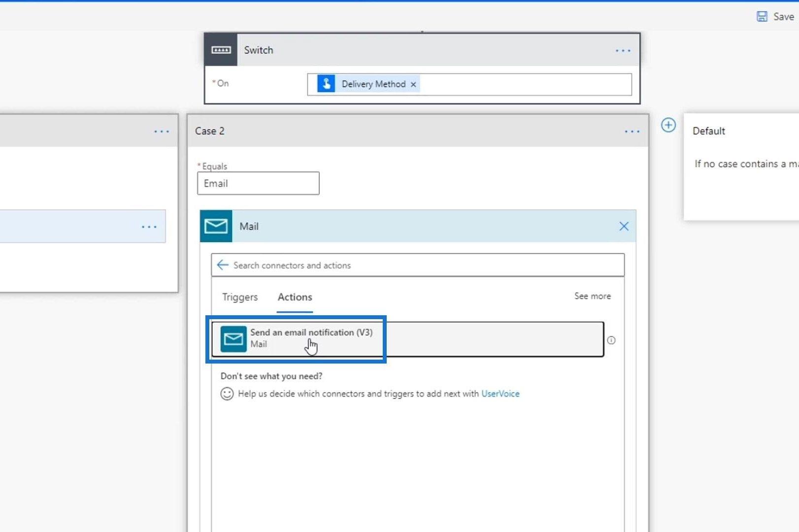Click the smiley feedback icon

227,394
